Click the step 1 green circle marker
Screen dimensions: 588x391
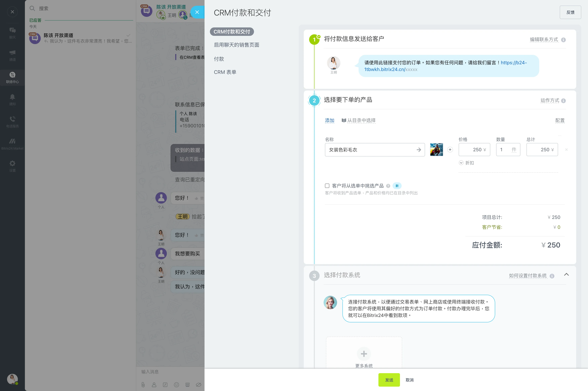point(314,39)
